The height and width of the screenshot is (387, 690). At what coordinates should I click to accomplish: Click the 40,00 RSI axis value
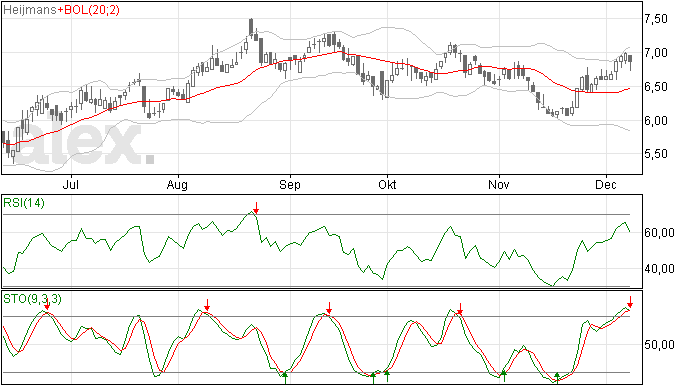pyautogui.click(x=659, y=269)
